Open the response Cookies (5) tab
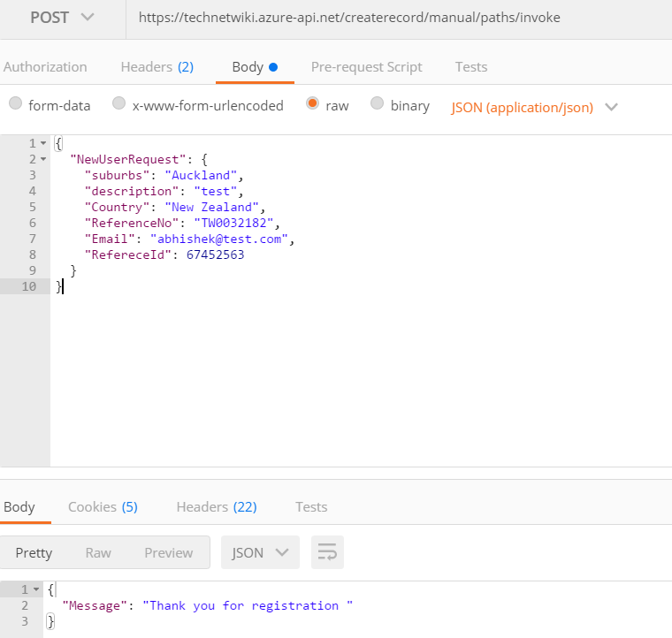 (103, 507)
